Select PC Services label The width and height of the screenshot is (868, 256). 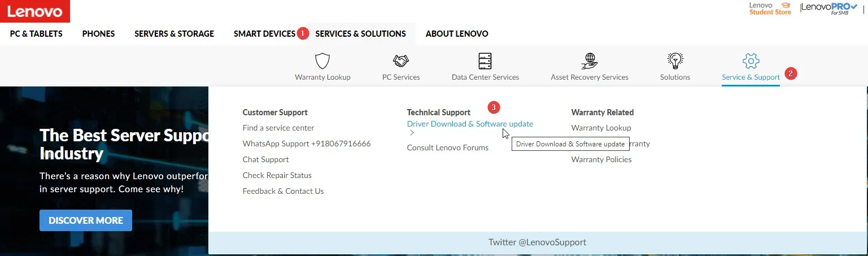[x=401, y=77]
